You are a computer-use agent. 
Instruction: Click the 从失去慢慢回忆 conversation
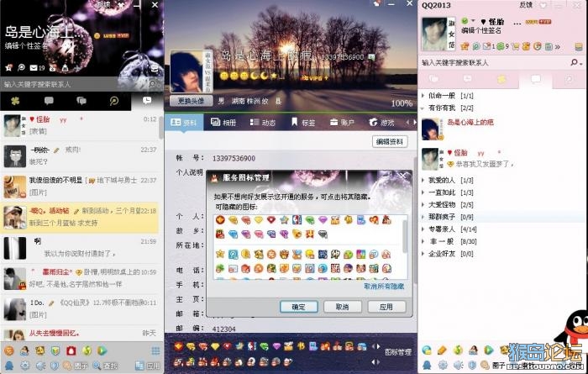pyautogui.click(x=80, y=333)
